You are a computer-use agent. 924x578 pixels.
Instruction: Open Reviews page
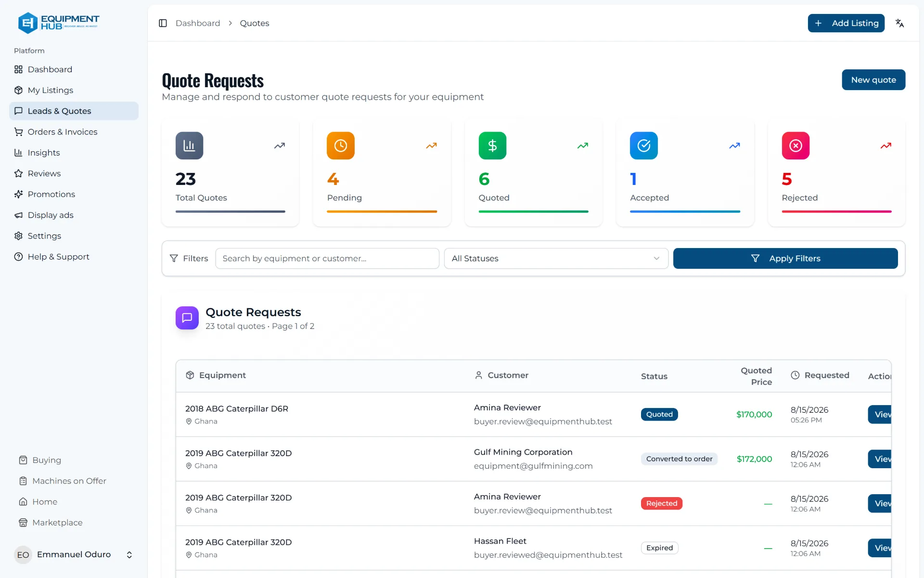74,173
